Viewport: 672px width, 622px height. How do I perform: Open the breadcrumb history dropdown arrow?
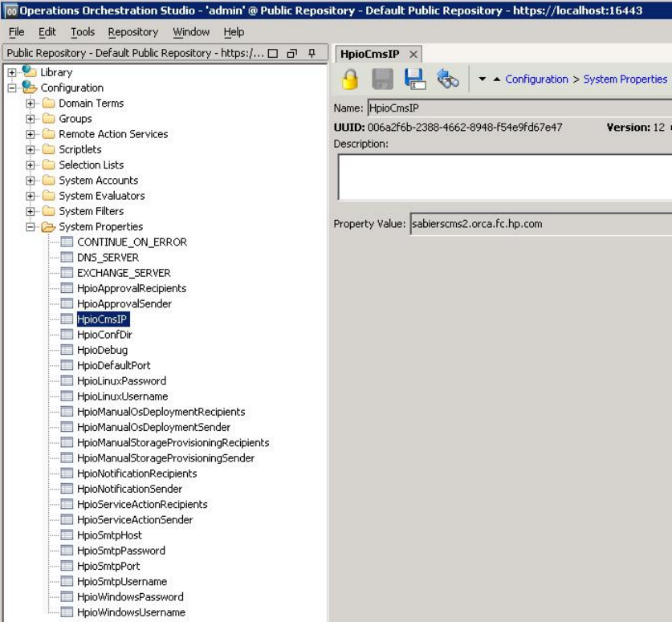click(483, 79)
